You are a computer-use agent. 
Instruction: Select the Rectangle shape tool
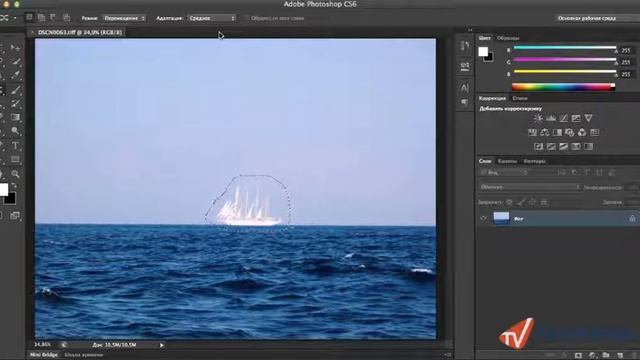click(16, 159)
